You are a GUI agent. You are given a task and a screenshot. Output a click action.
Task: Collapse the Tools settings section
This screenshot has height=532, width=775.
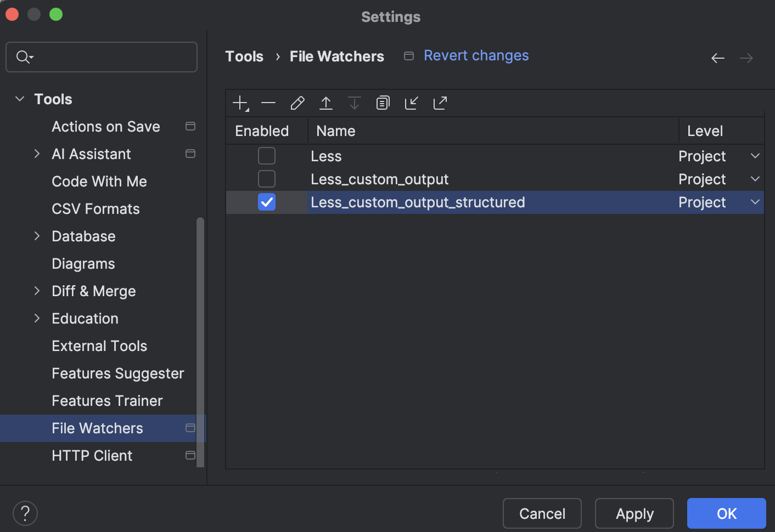tap(20, 99)
